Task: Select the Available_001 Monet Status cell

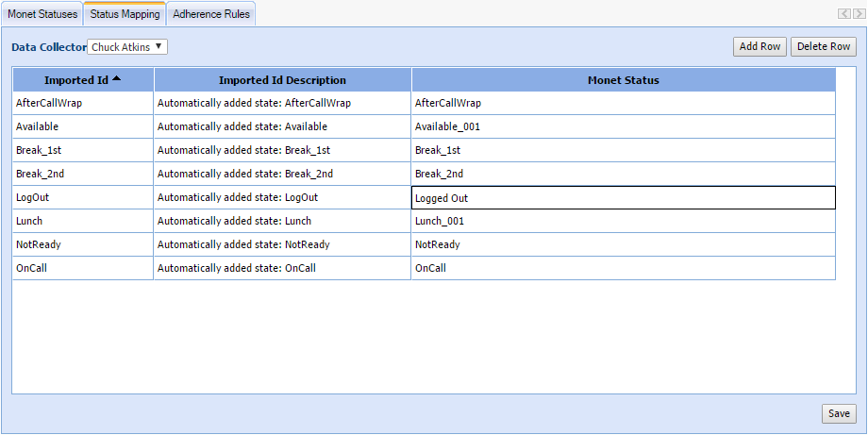Action: 623,126
